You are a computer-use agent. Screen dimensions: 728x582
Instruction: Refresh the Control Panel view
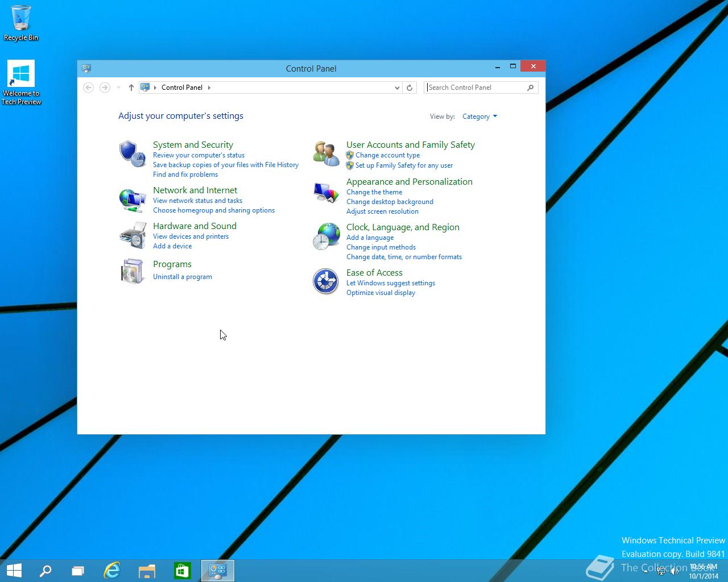click(409, 88)
